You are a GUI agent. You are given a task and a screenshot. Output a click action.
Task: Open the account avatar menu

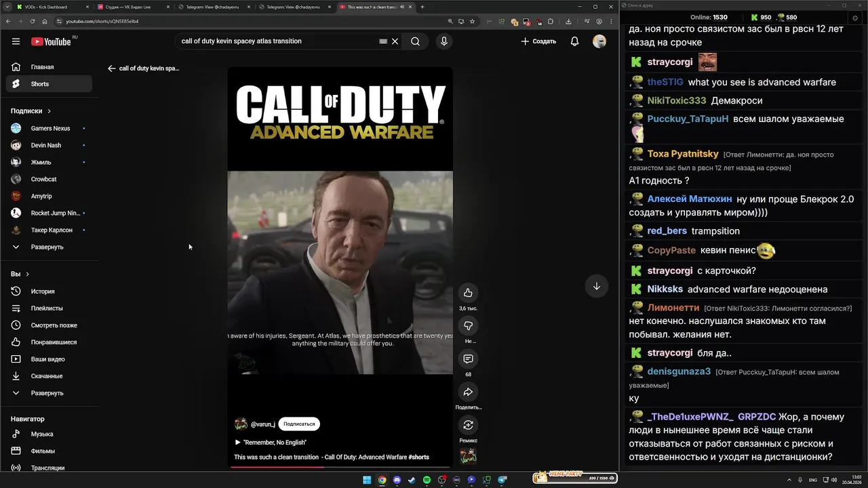pyautogui.click(x=599, y=41)
